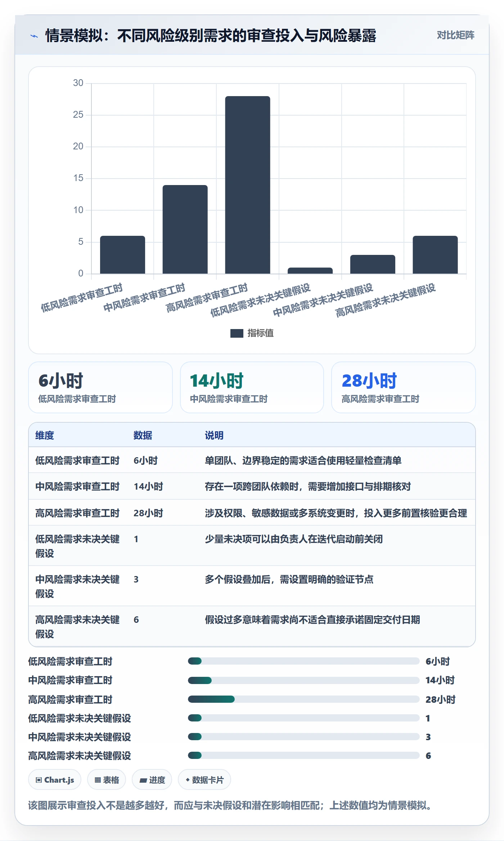Click the 数据 column header
504x841 pixels.
pos(143,435)
